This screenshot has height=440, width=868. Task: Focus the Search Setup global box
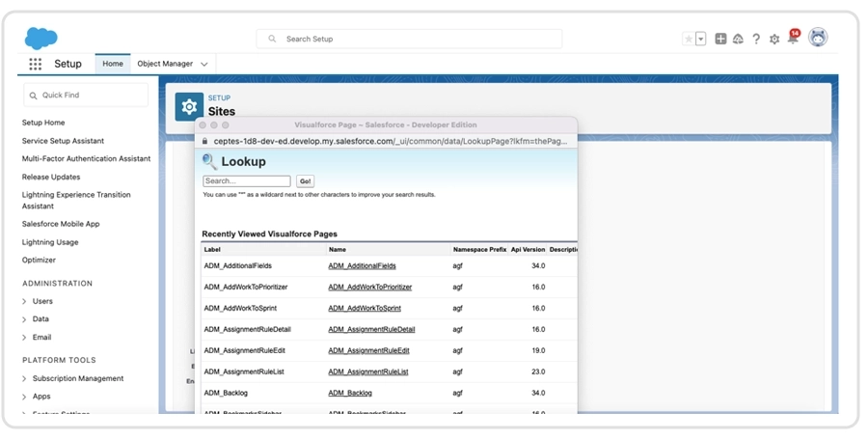tap(409, 39)
